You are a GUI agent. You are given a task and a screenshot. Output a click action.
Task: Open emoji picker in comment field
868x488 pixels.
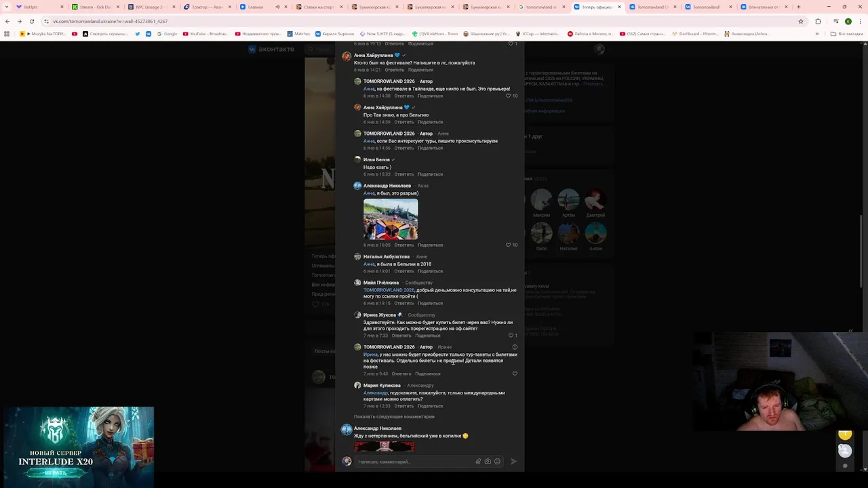click(497, 462)
